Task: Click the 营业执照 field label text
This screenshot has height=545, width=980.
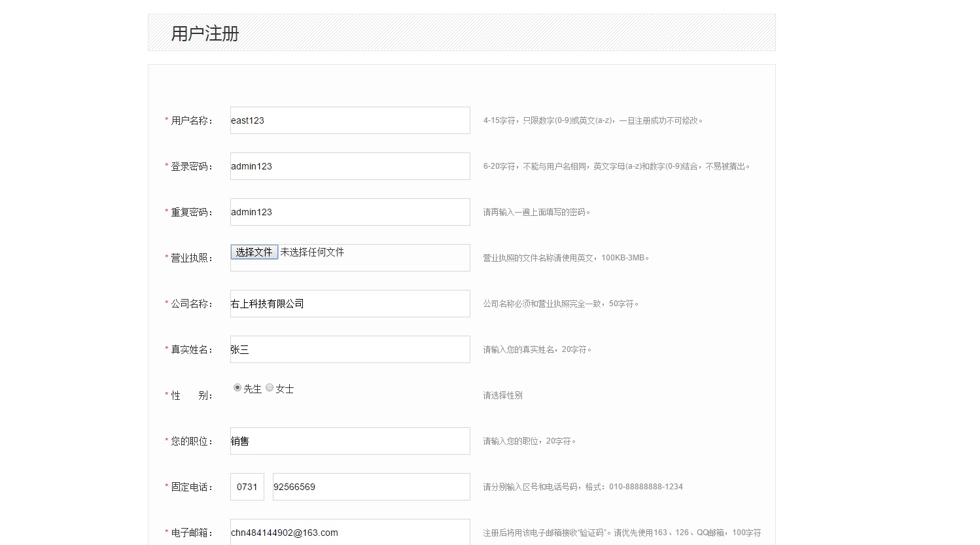Action: click(x=192, y=258)
